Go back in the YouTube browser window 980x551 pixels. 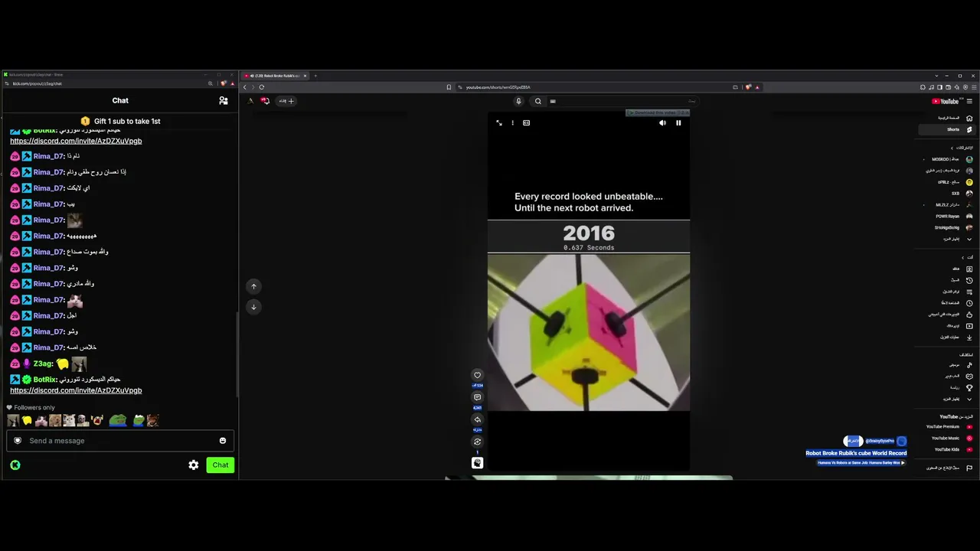[245, 87]
